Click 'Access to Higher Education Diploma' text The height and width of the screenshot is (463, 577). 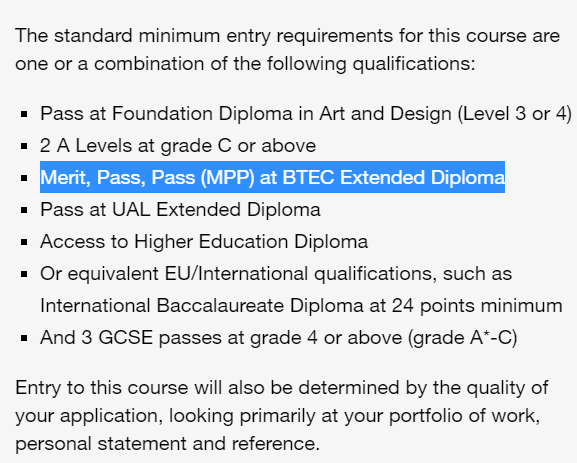(204, 242)
